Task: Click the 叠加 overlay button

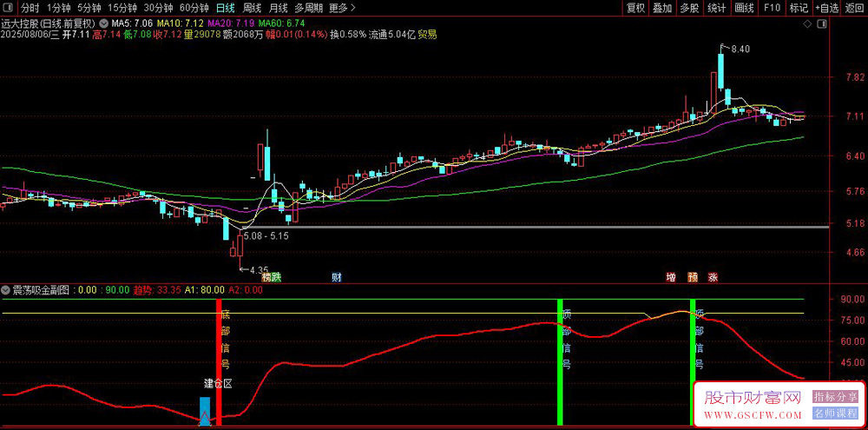Action: pos(662,9)
